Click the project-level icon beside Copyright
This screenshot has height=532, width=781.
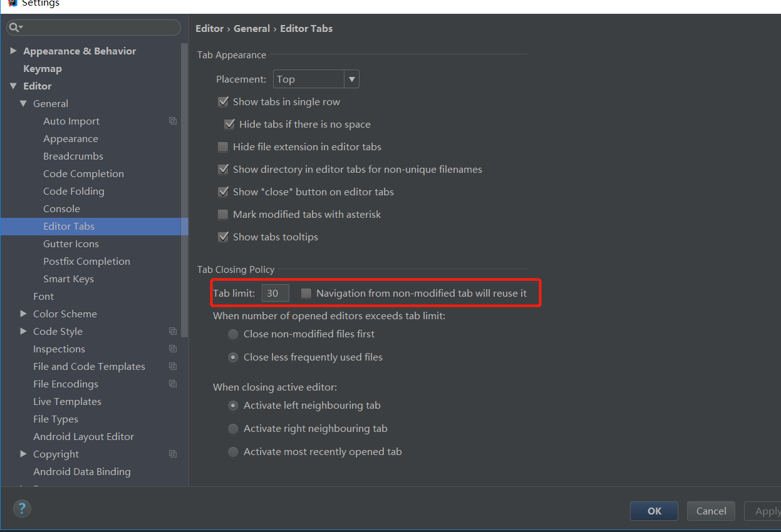tap(173, 454)
